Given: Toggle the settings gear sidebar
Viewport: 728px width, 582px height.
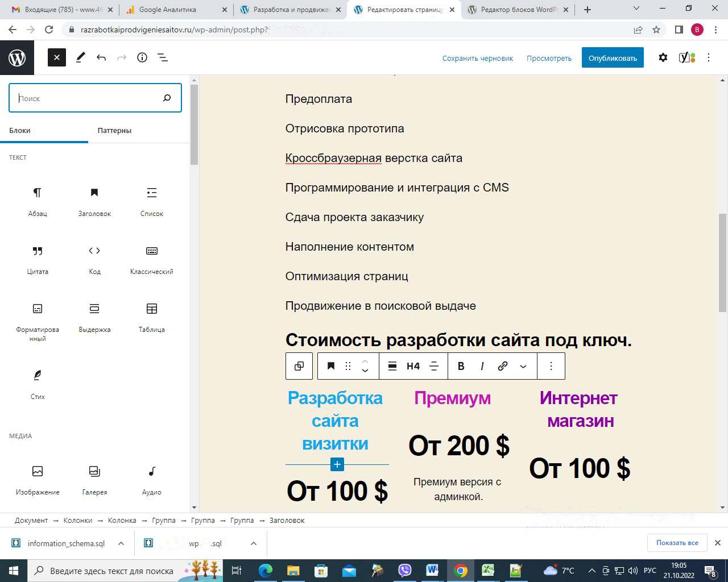Looking at the screenshot, I should click(663, 57).
